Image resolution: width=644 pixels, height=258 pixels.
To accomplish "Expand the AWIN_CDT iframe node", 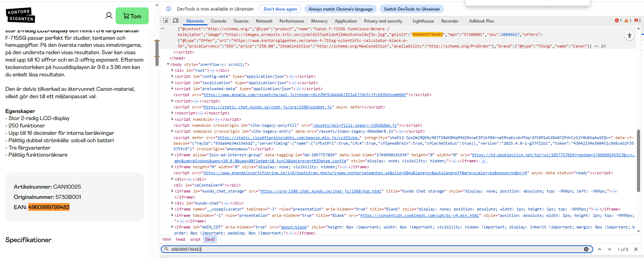I will (172, 227).
